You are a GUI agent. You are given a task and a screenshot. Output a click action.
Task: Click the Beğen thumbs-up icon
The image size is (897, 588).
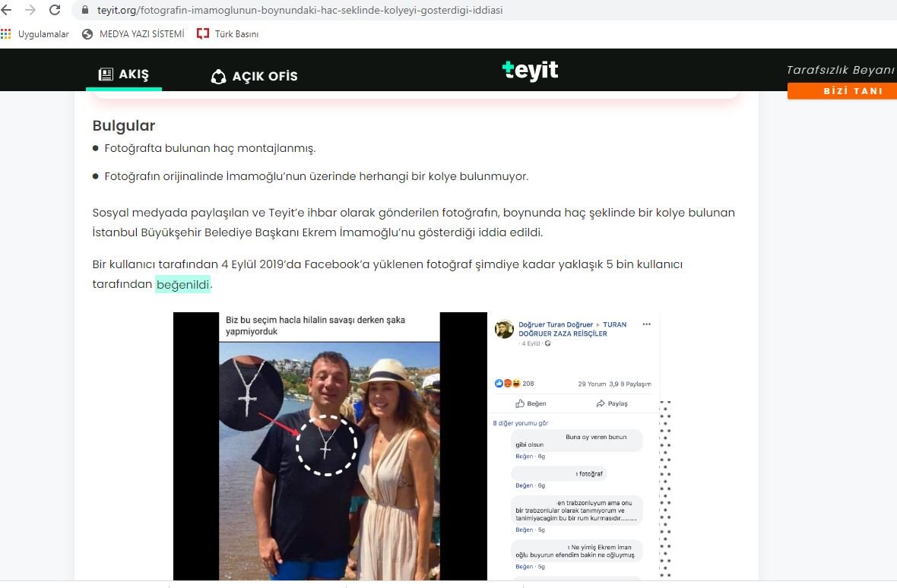[x=520, y=403]
